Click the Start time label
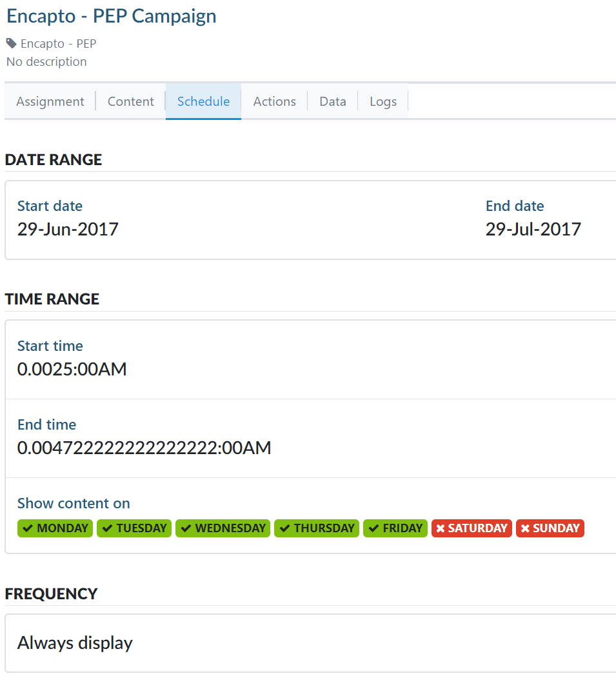 (50, 346)
